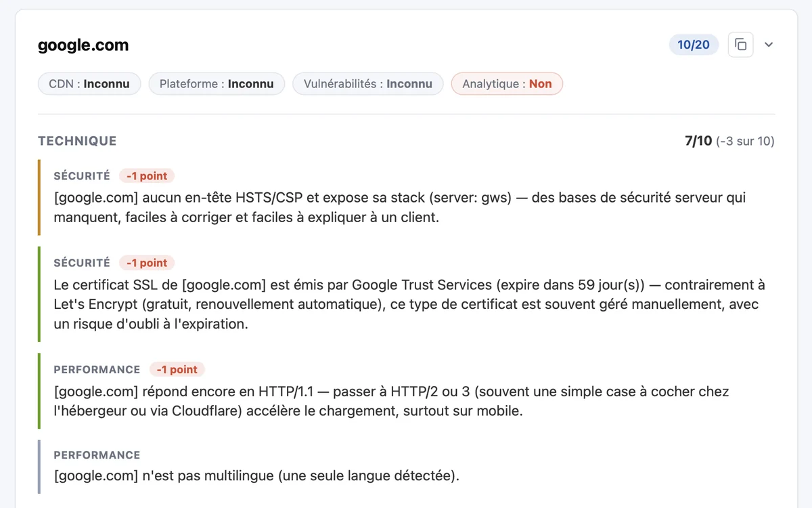The height and width of the screenshot is (508, 812).
Task: Click the SÉCURITÉ label above SSL certificate finding
Action: pyautogui.click(x=82, y=263)
